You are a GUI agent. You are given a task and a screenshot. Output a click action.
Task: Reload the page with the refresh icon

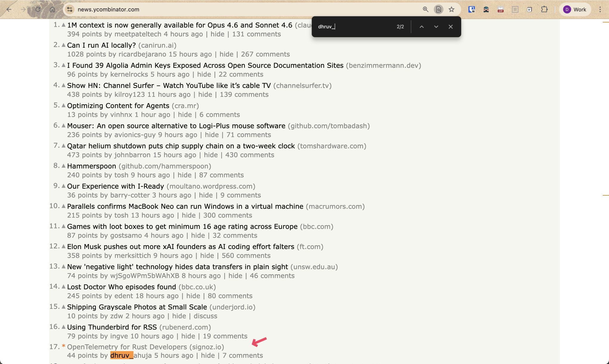tap(38, 9)
